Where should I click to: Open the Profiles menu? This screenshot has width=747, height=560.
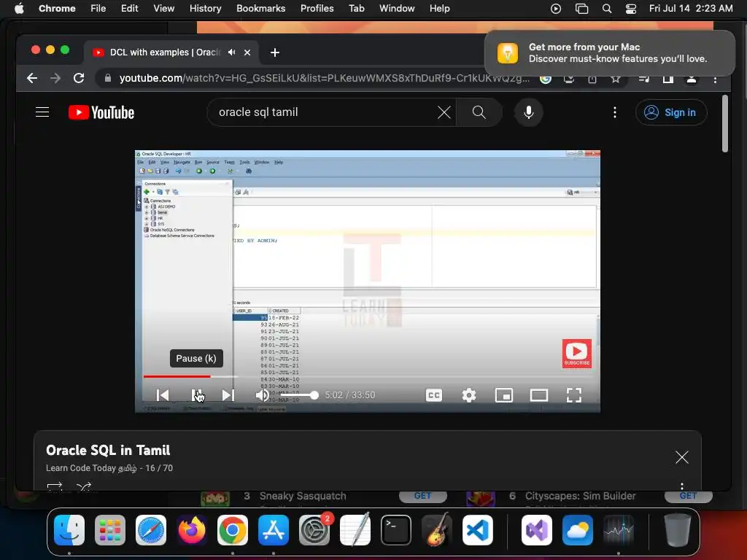click(x=317, y=9)
